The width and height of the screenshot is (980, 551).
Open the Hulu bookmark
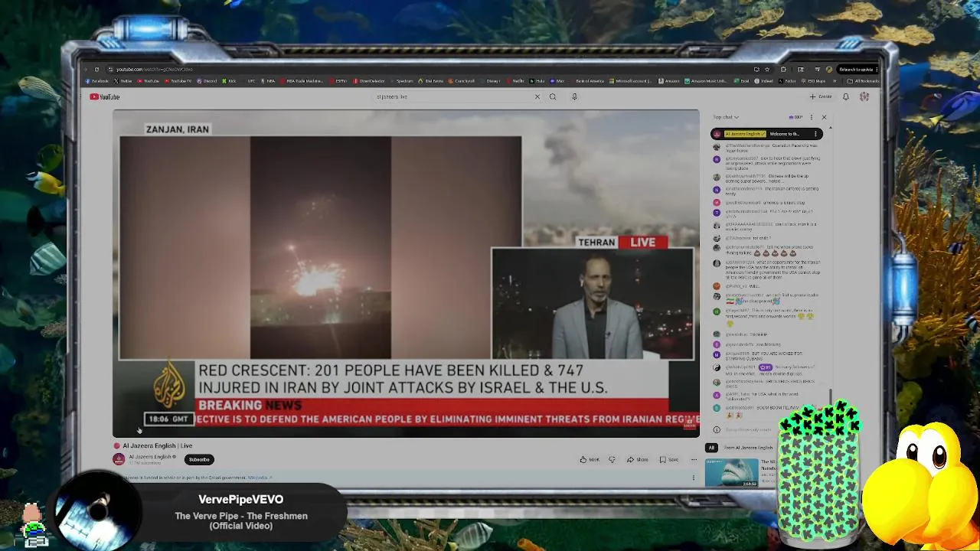pyautogui.click(x=537, y=81)
